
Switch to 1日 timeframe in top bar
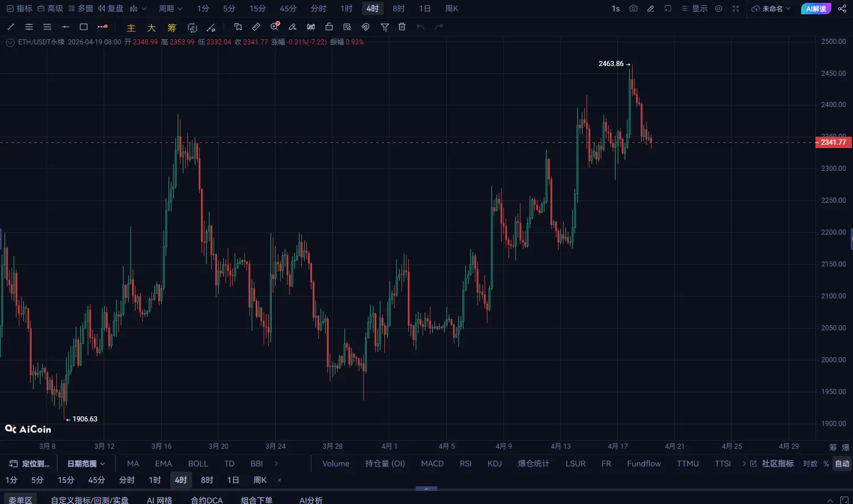[425, 9]
